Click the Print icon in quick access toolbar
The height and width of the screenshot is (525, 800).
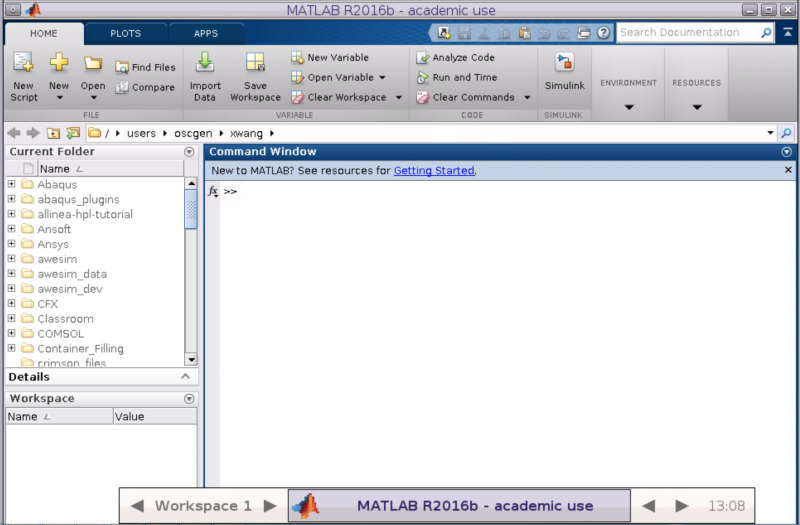click(x=584, y=33)
